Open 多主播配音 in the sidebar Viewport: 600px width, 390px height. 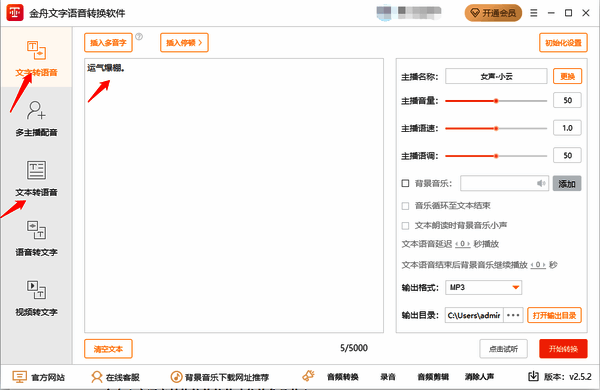tap(36, 119)
